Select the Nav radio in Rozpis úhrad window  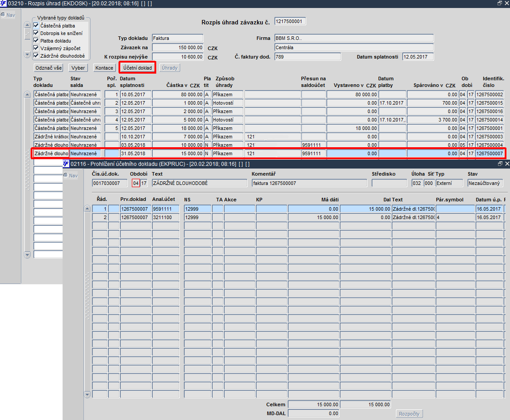(x=3, y=15)
